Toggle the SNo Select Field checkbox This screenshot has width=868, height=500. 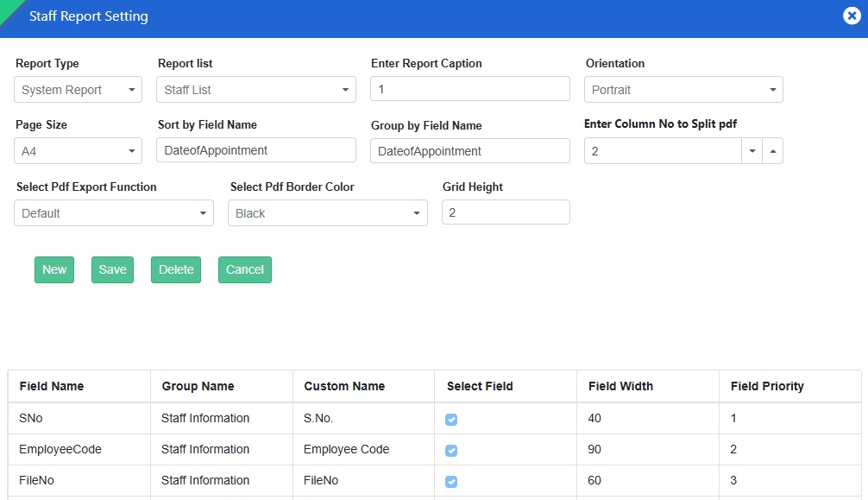tap(451, 420)
